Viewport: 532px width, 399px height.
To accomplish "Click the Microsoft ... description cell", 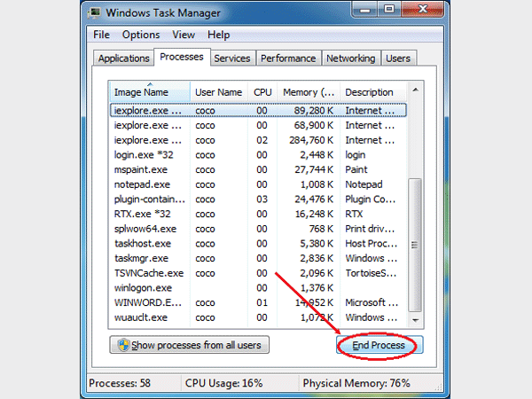I will 372,302.
